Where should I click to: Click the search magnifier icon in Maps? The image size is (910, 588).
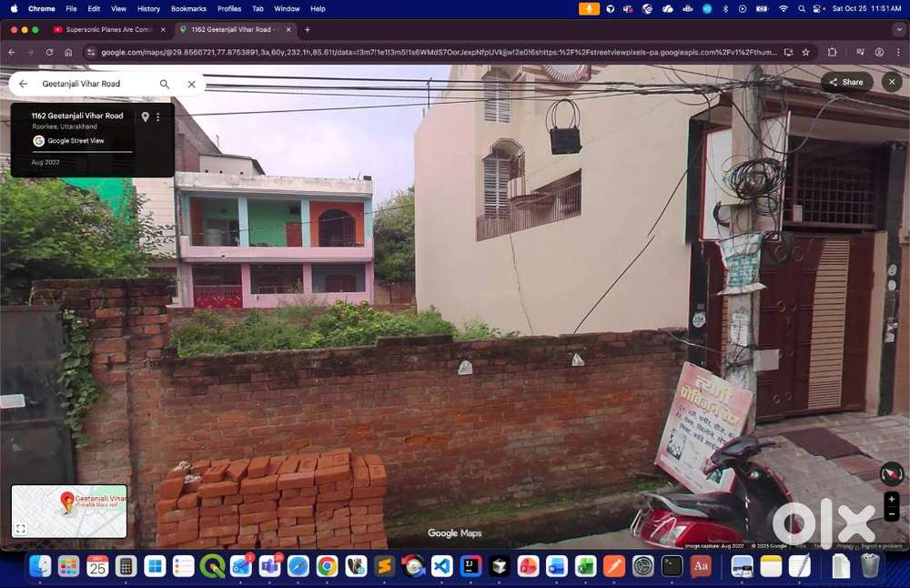[x=165, y=84]
